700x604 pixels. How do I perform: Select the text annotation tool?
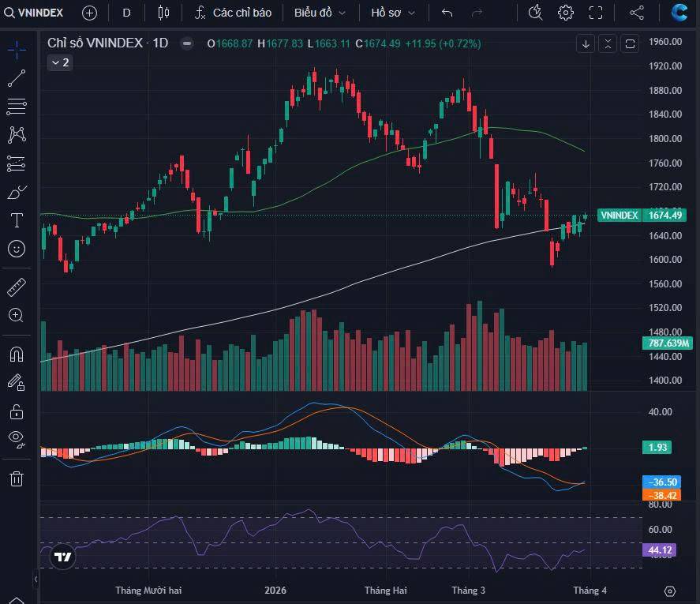[17, 220]
